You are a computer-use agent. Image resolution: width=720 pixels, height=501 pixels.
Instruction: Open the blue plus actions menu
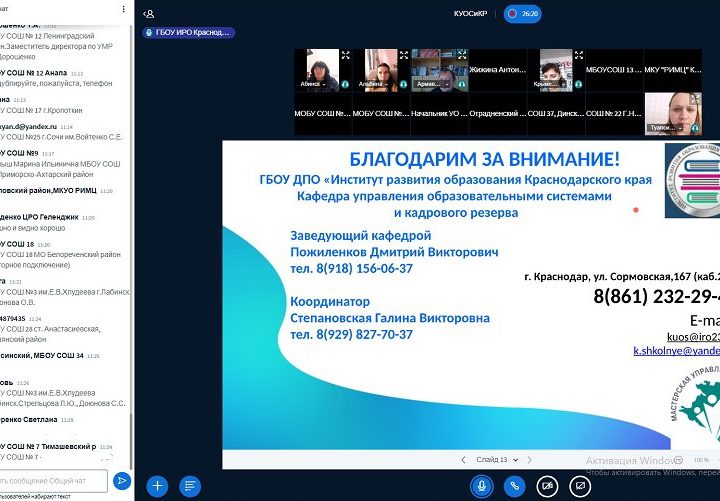pyautogui.click(x=157, y=486)
